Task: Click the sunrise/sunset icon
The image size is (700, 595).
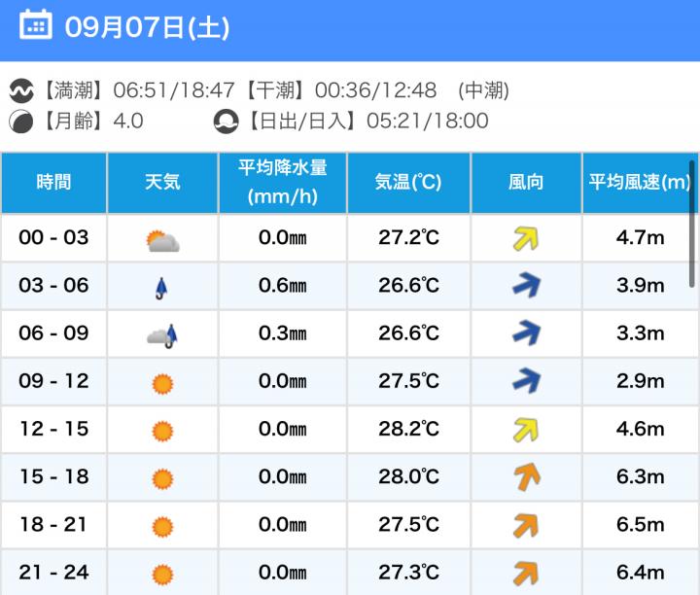Action: click(226, 122)
